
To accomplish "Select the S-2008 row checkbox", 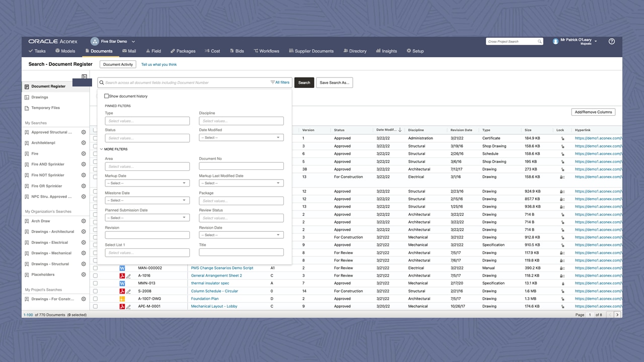I will point(95,291).
